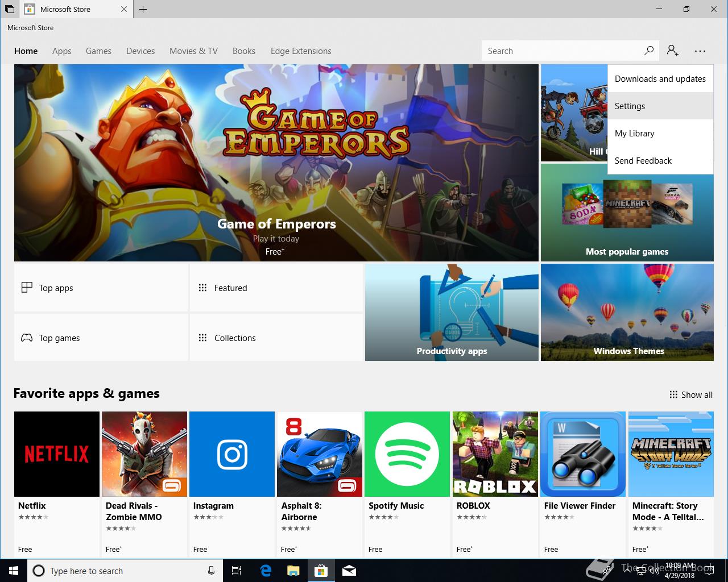The height and width of the screenshot is (582, 728).
Task: Select Send Feedback menu item
Action: pos(660,160)
